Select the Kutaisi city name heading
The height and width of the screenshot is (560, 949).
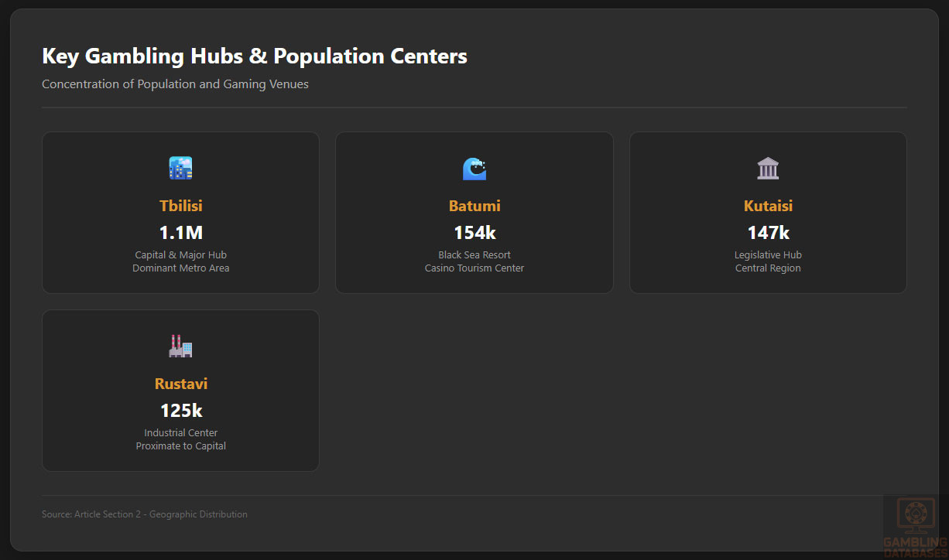click(768, 206)
